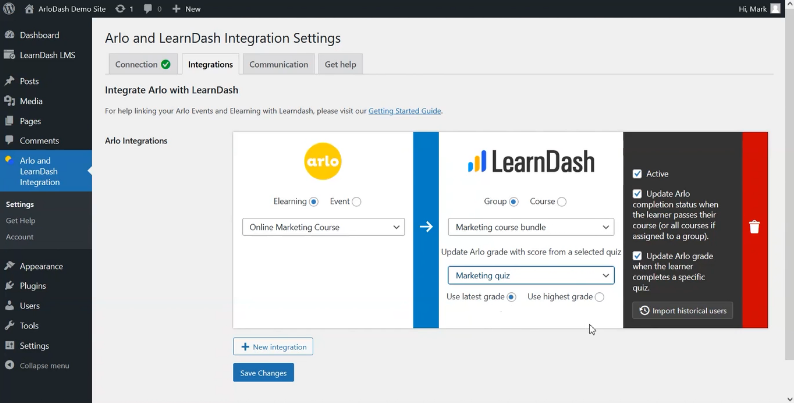Toggle Update Arlo completion status checkbox

point(637,194)
